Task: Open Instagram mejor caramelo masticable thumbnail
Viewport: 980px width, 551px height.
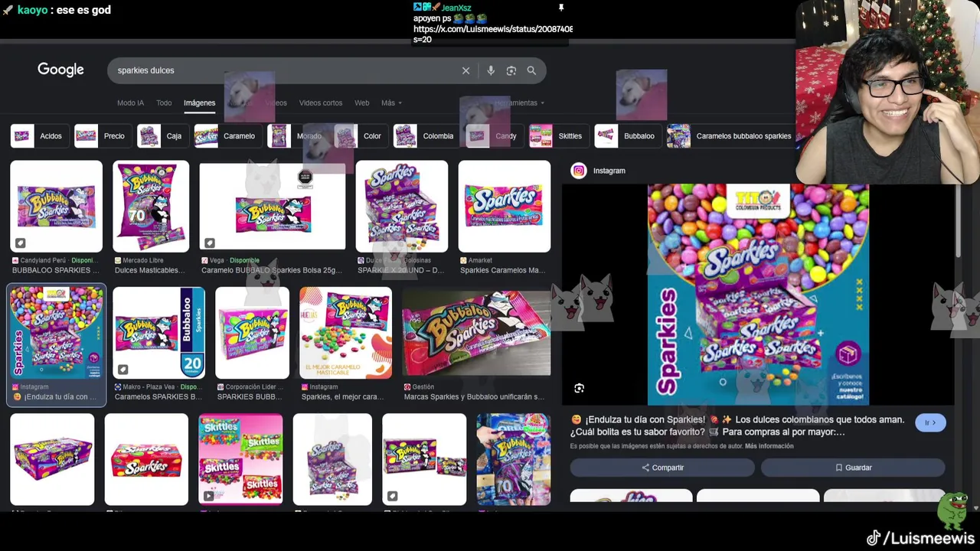Action: coord(345,332)
